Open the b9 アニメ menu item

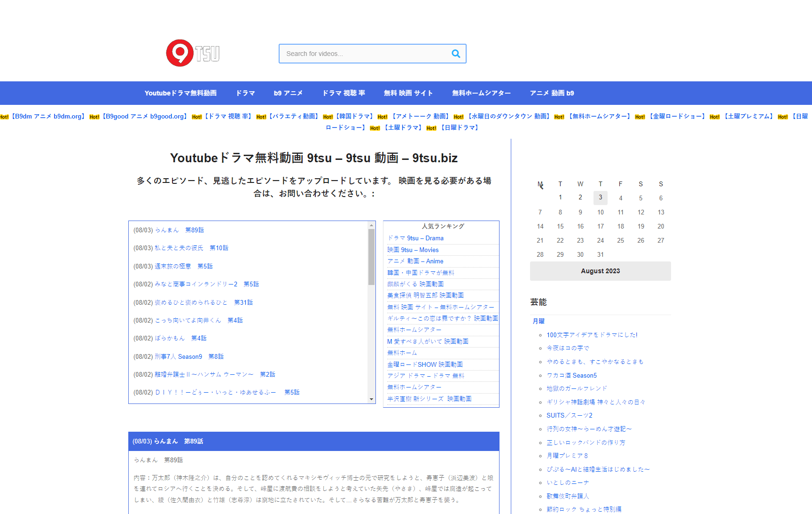coord(288,93)
